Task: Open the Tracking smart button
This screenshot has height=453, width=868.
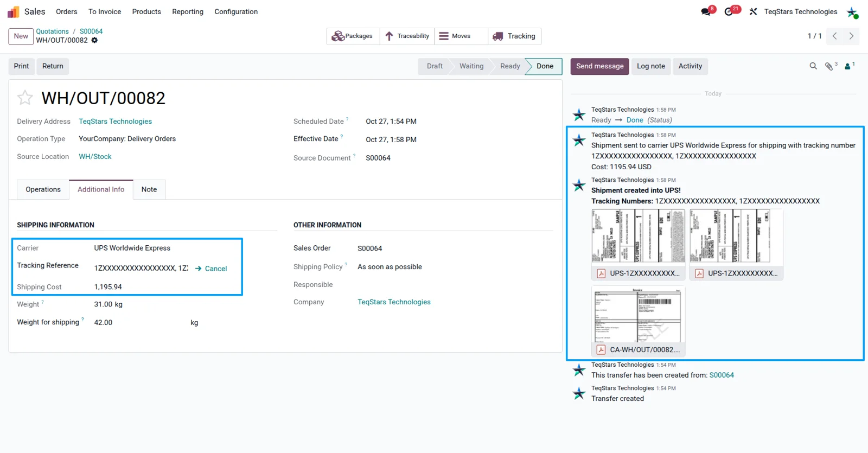Action: pos(514,36)
